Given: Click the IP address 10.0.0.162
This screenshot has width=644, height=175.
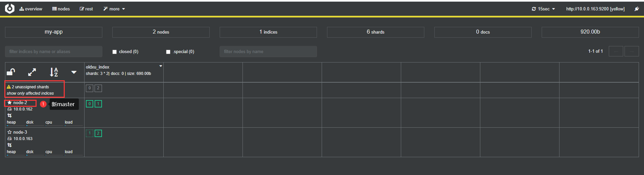Looking at the screenshot, I should click(x=23, y=109).
